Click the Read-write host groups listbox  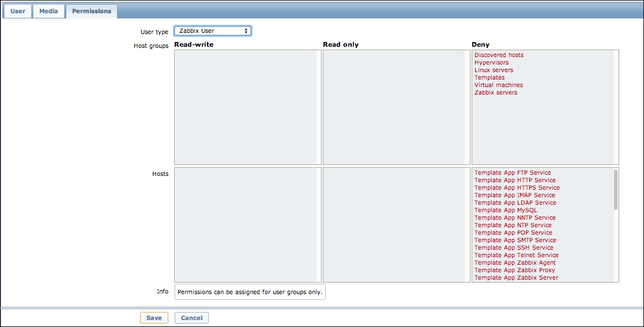(x=245, y=107)
